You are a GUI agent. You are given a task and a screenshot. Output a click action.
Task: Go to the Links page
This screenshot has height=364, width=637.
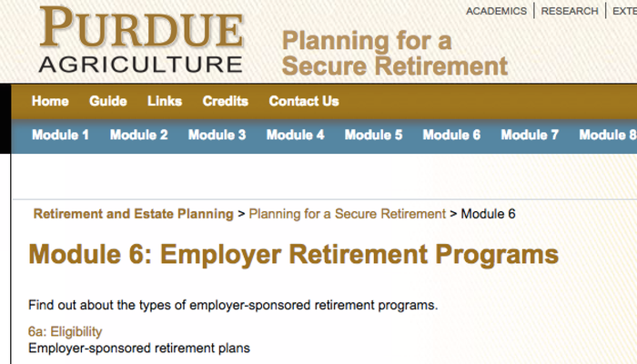[165, 101]
